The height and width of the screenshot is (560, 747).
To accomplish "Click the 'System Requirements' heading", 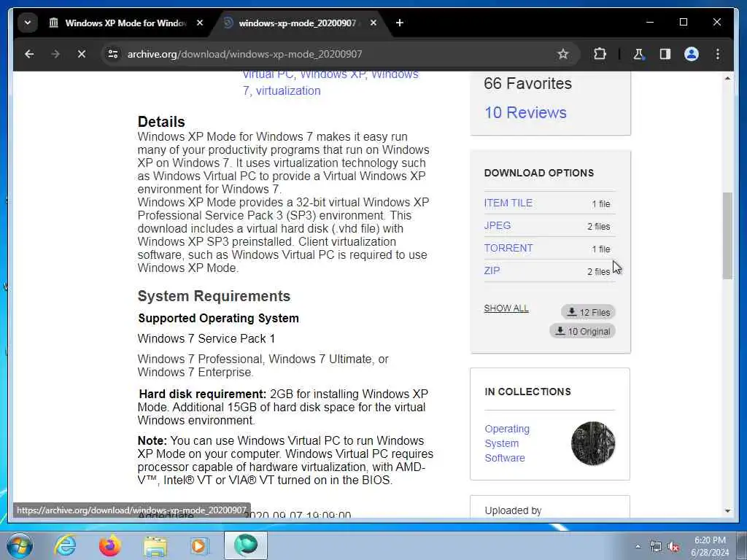I will point(214,296).
